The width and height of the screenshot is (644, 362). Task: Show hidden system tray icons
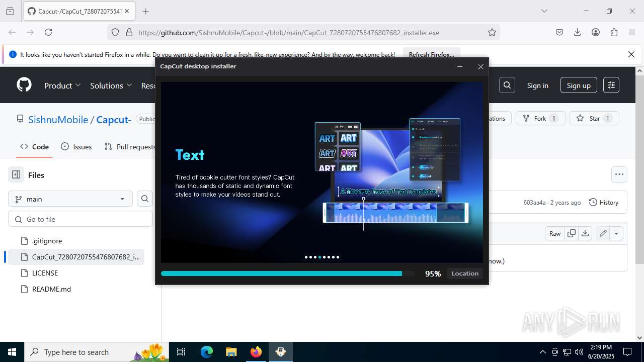click(x=542, y=352)
